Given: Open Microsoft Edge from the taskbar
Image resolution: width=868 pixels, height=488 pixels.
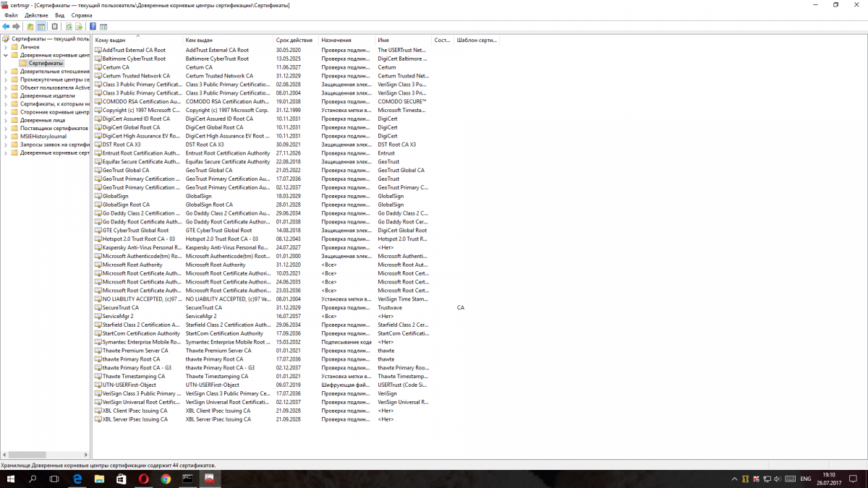Looking at the screenshot, I should coord(77,479).
